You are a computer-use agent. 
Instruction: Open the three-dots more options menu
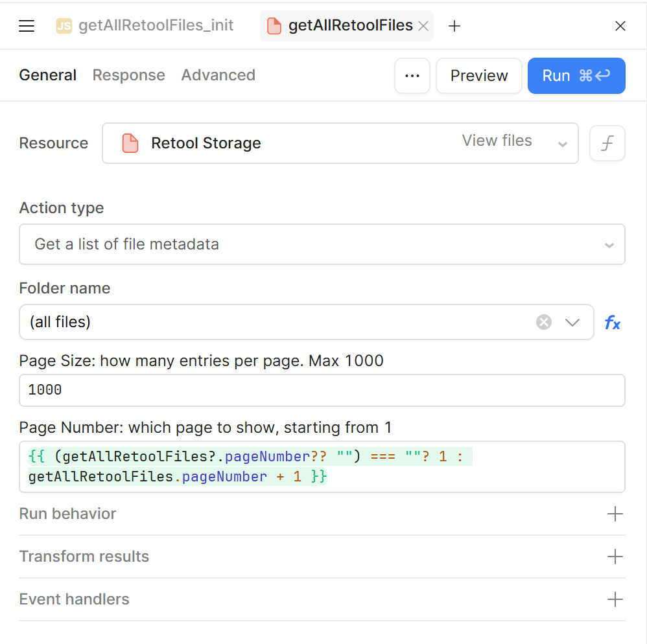pos(412,76)
